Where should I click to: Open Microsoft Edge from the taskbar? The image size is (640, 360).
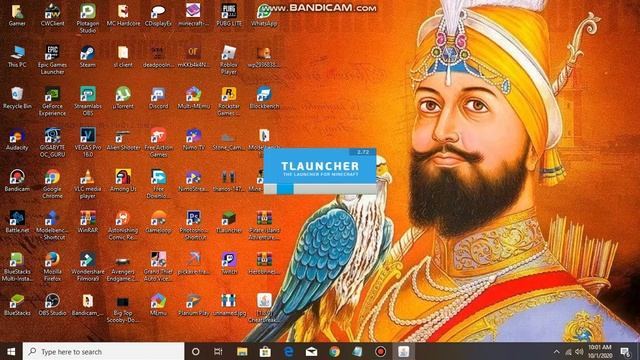tap(289, 351)
